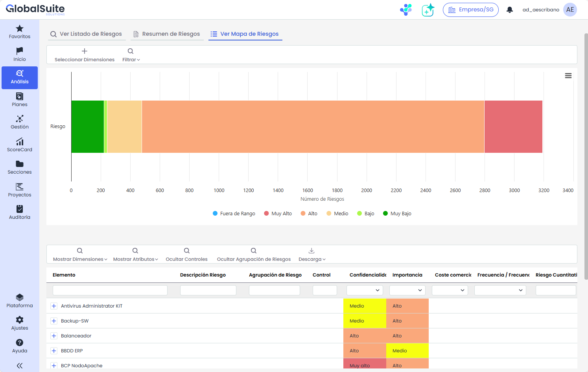The image size is (588, 372).
Task: Sort by Control column header
Action: 322,275
